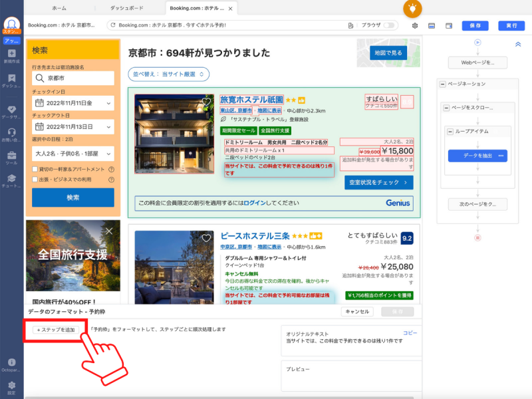Click the キャンセル button in format panel

(x=357, y=312)
